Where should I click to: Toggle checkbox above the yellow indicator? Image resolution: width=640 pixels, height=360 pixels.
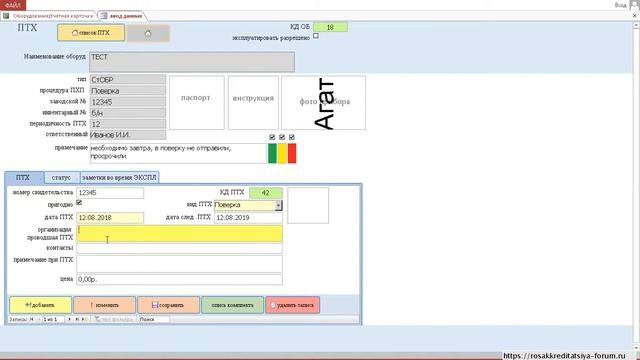point(282,137)
